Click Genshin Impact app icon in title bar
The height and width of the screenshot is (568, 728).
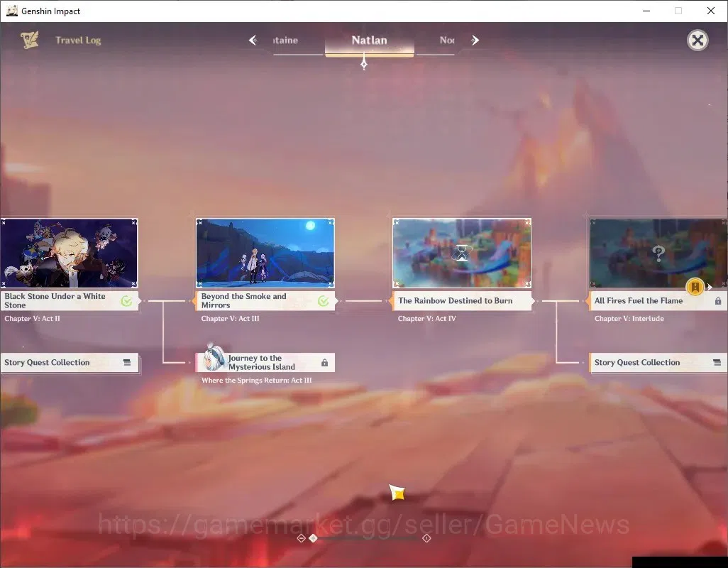pyautogui.click(x=12, y=11)
